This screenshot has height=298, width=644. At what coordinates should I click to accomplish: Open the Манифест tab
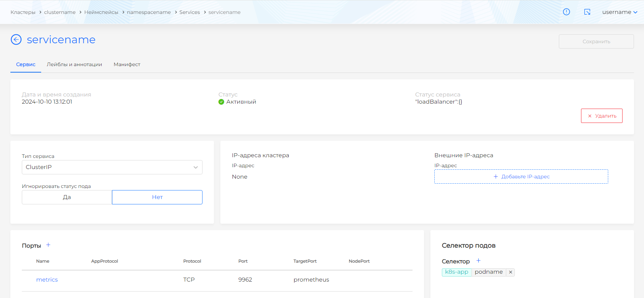(x=127, y=65)
